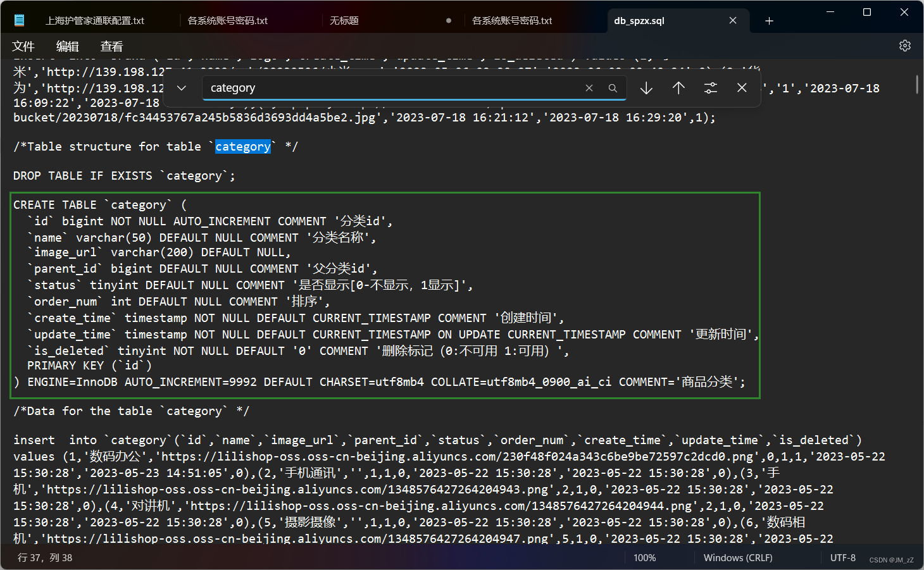
Task: Switch to the 无标题 tab
Action: pos(344,20)
